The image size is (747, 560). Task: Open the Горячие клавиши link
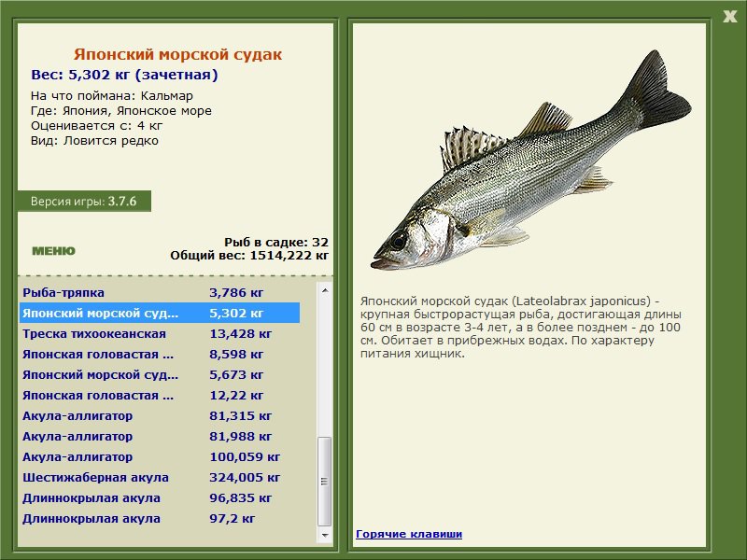pos(408,534)
